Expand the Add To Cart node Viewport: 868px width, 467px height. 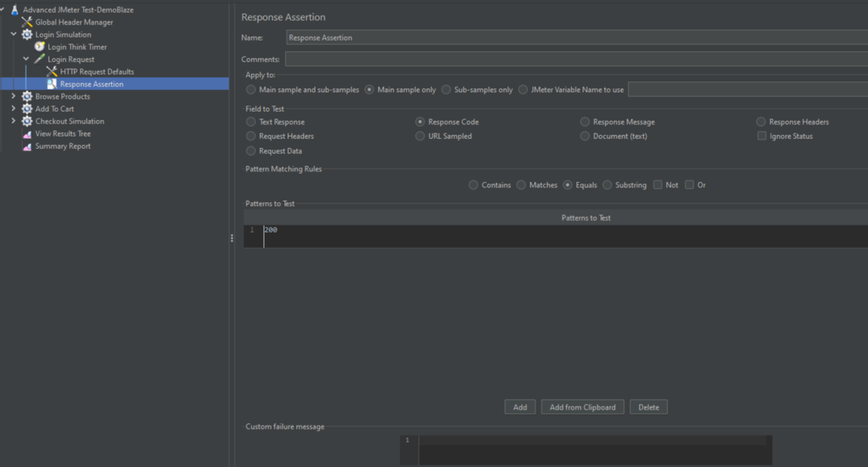[14, 109]
